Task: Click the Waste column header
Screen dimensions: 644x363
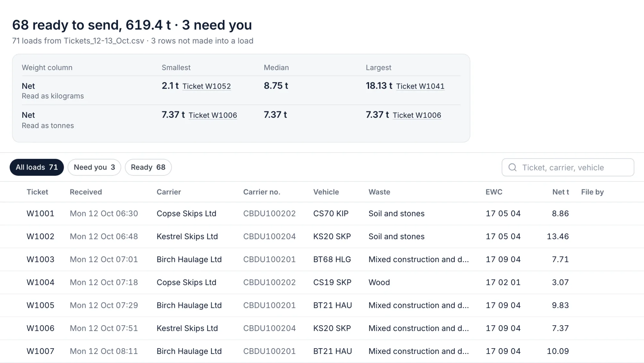Action: 379,192
